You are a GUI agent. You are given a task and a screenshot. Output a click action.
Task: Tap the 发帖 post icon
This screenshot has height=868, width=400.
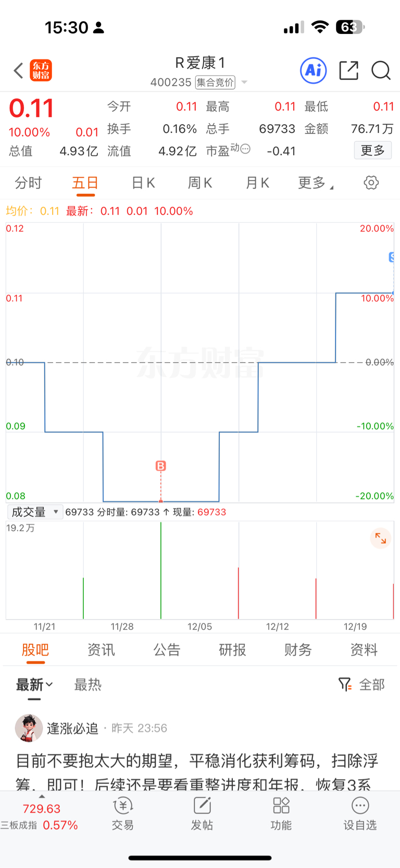click(202, 813)
